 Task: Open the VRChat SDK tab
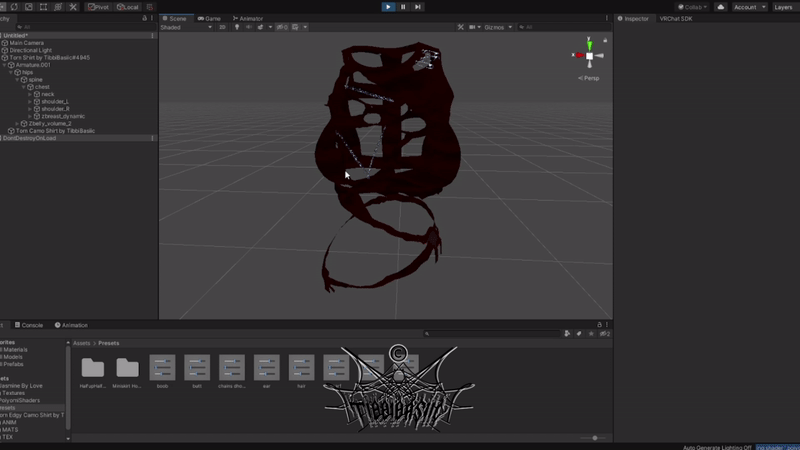(676, 18)
